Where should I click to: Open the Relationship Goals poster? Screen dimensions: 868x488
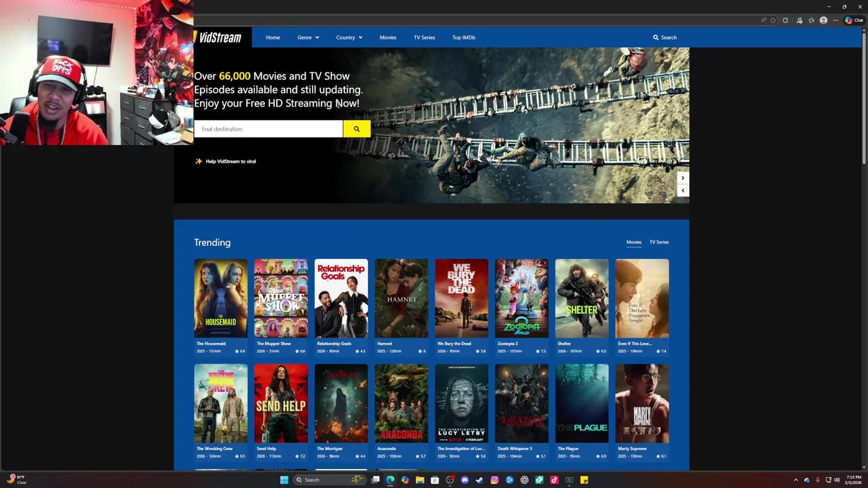point(341,298)
